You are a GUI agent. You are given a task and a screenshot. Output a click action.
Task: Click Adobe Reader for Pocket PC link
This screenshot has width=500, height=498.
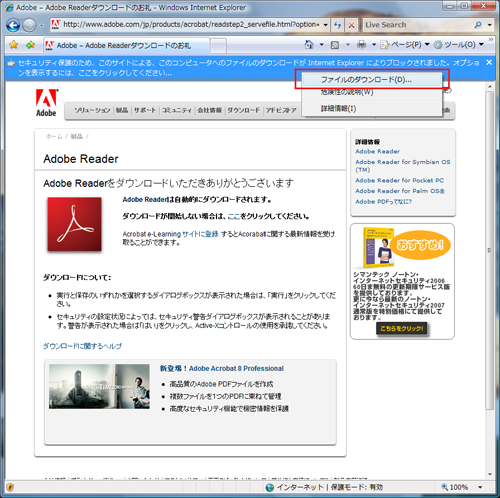coord(399,180)
